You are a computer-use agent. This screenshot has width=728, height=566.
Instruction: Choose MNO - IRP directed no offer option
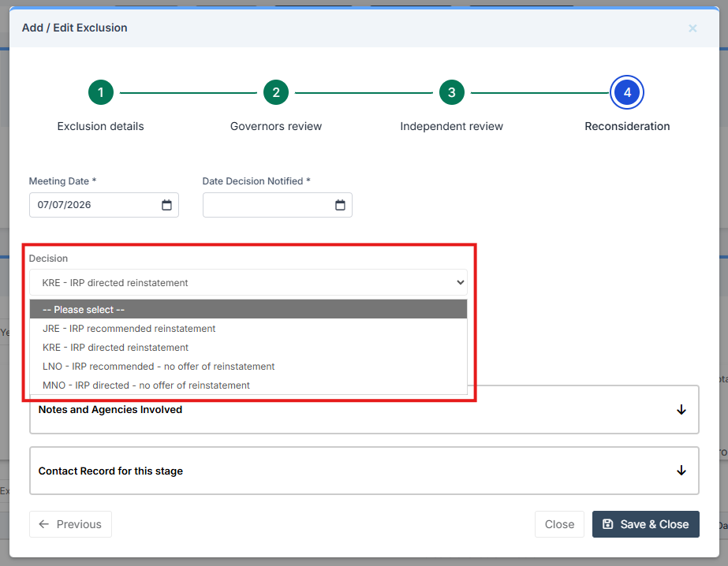[248, 385]
